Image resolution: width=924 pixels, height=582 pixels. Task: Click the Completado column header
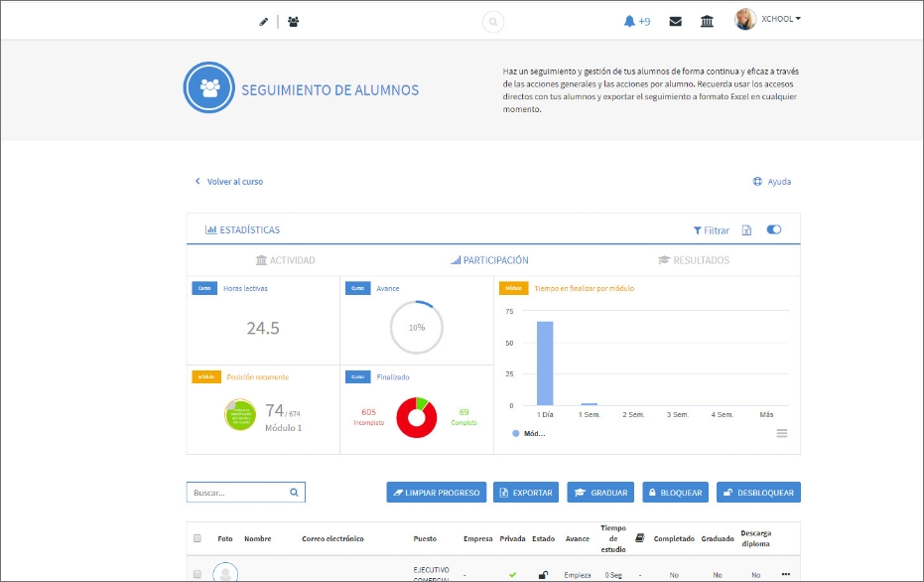674,538
